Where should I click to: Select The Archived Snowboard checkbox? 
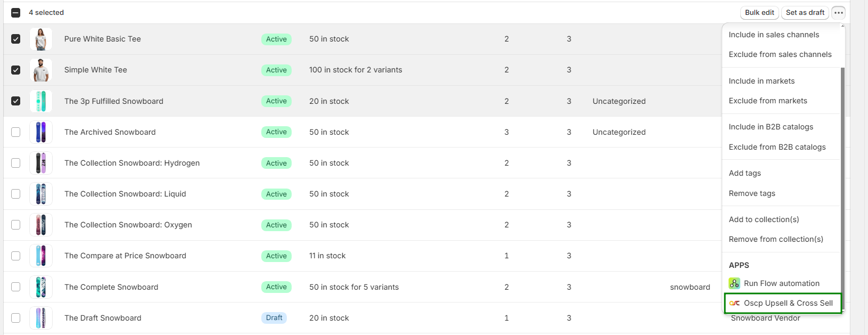pos(16,132)
